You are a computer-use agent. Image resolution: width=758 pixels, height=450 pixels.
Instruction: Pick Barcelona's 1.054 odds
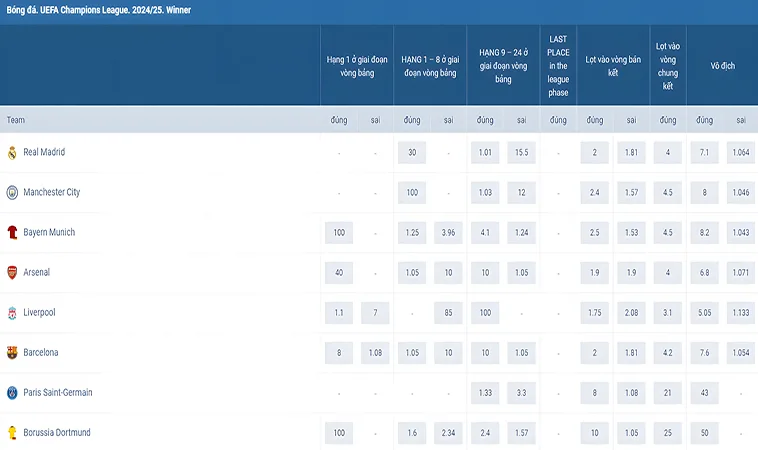pyautogui.click(x=741, y=353)
